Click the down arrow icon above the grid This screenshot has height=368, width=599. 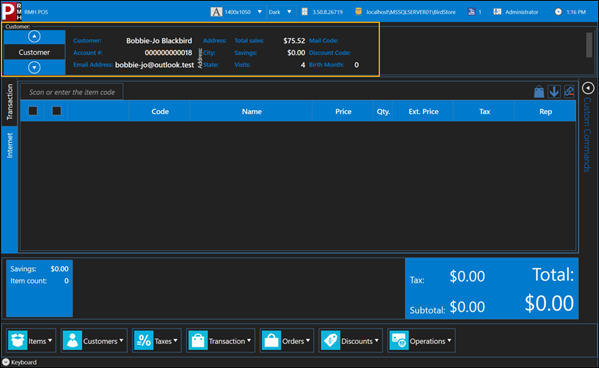click(554, 92)
